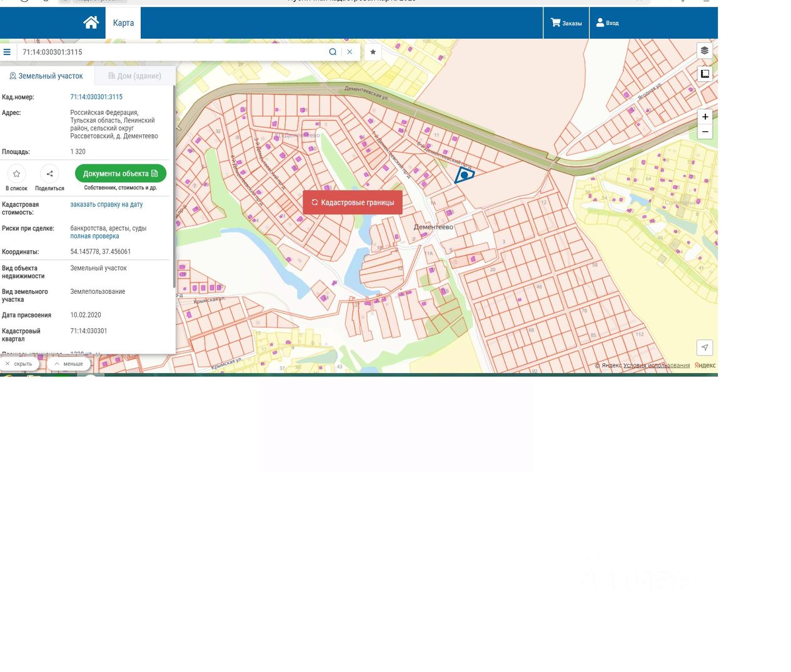
Task: Open Документы объекта
Action: pos(121,173)
